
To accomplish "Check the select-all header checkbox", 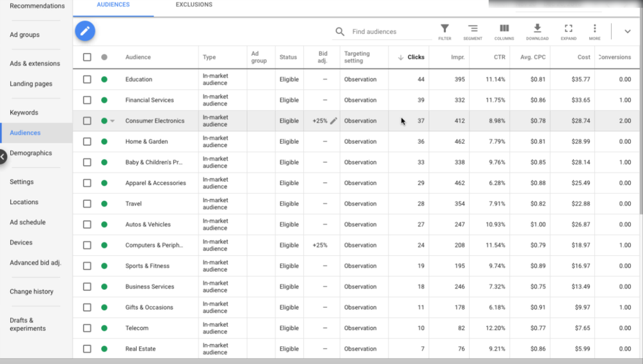I will 87,57.
